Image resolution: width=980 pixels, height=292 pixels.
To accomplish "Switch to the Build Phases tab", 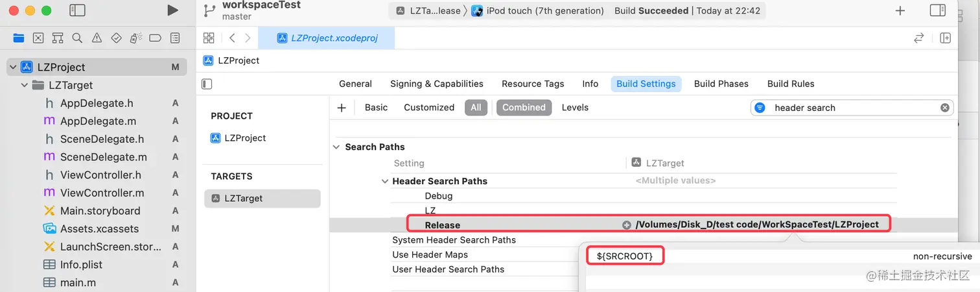I will 721,84.
